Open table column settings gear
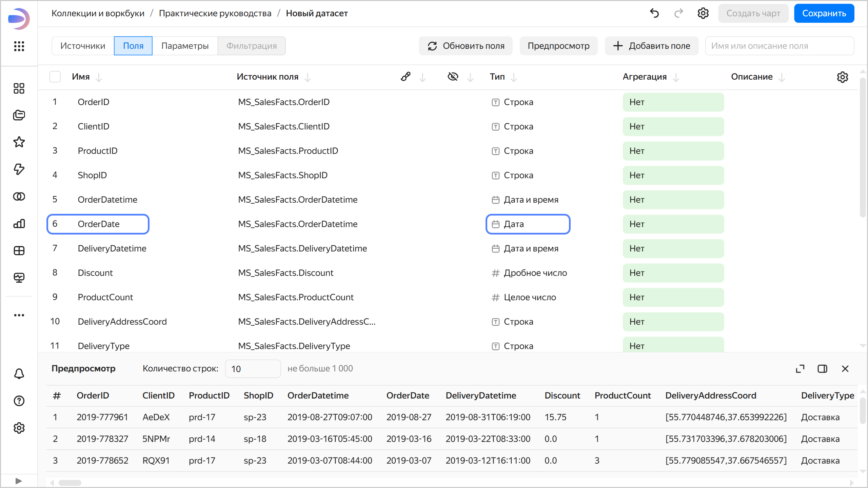 (x=842, y=77)
